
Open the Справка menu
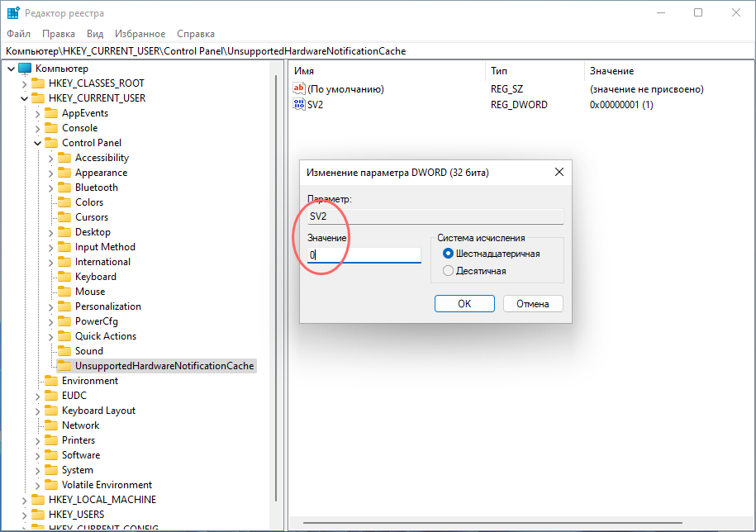click(x=195, y=34)
